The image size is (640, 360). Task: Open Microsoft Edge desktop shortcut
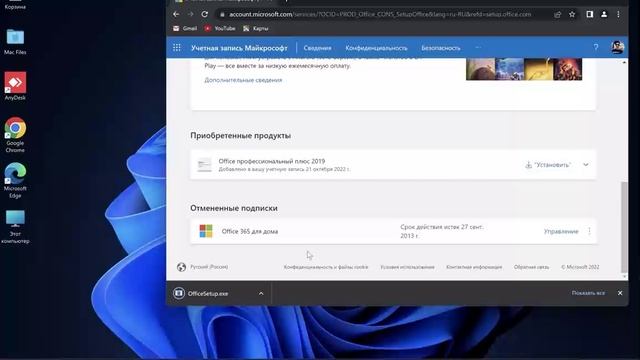tap(15, 180)
